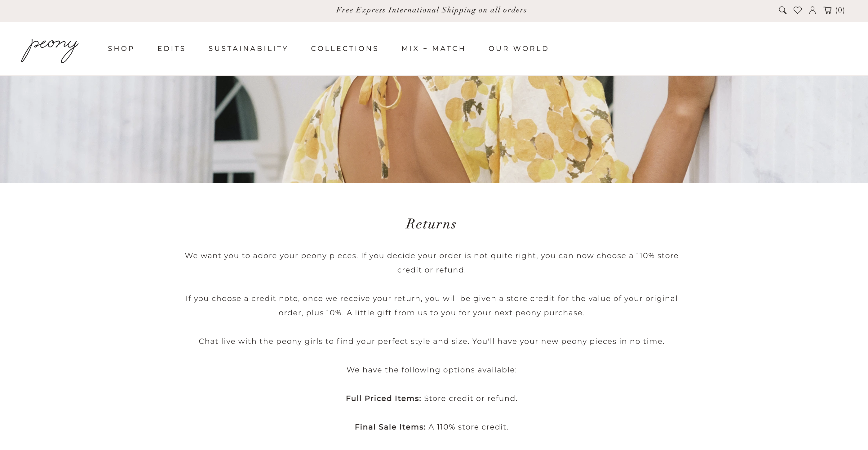Click the yellow floral dress hero image
This screenshot has width=868, height=450.
[434, 129]
